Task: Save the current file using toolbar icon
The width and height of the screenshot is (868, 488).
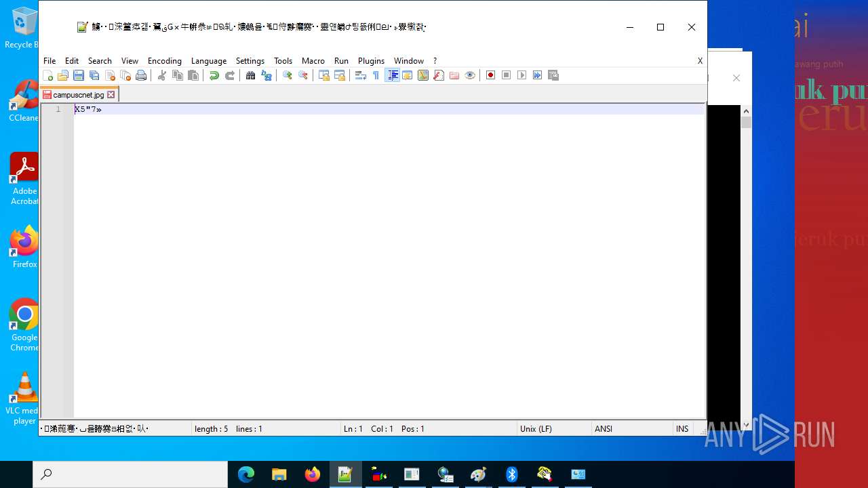Action: (79, 75)
